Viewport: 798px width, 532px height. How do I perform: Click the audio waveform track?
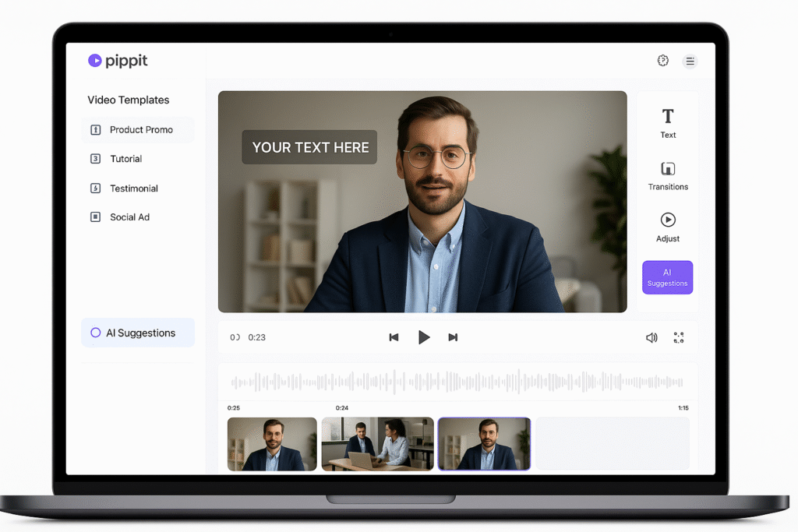tap(457, 382)
